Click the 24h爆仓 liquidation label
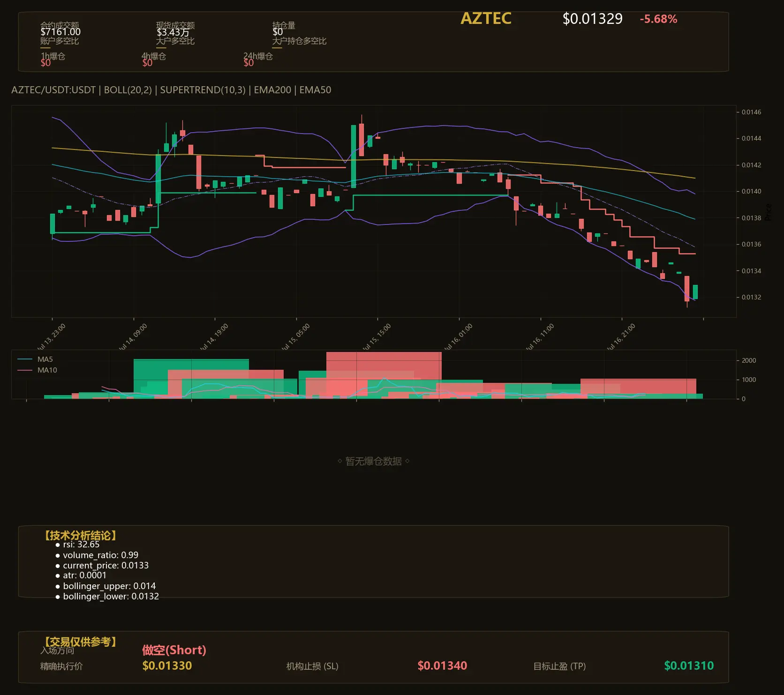The height and width of the screenshot is (695, 784). tap(258, 56)
